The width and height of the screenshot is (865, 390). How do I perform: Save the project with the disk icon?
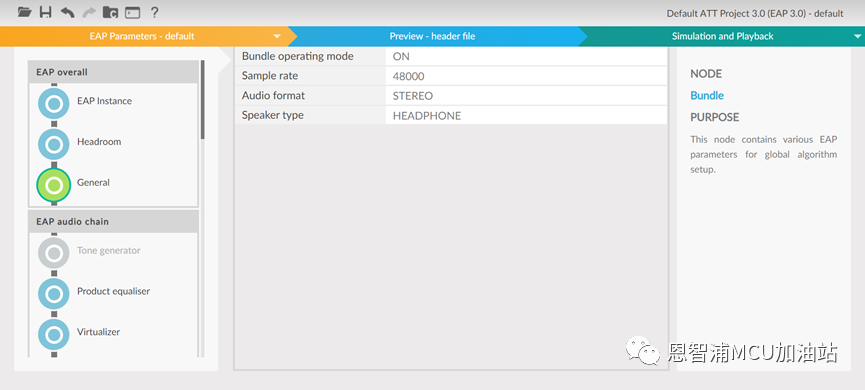(45, 12)
